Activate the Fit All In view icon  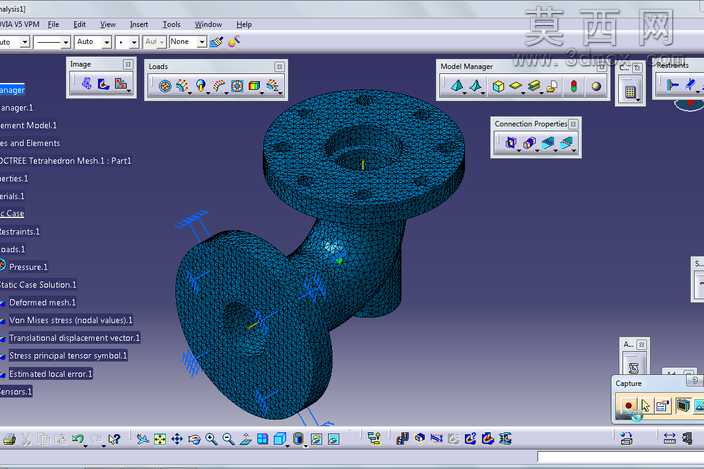point(160,439)
